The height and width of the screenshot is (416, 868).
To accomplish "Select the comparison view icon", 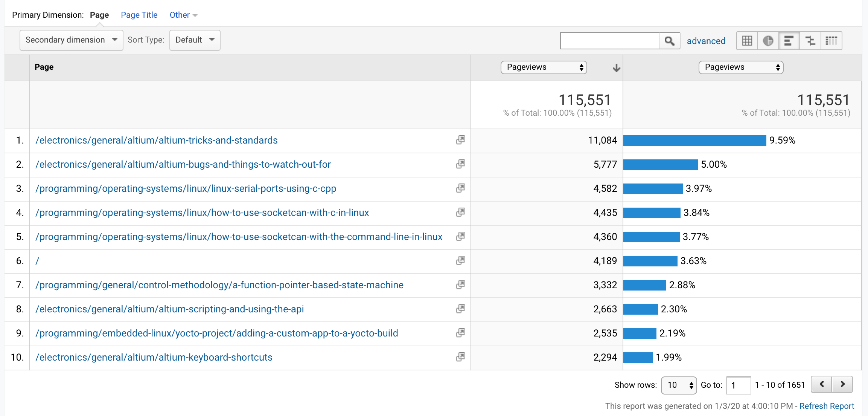I will click(x=810, y=41).
